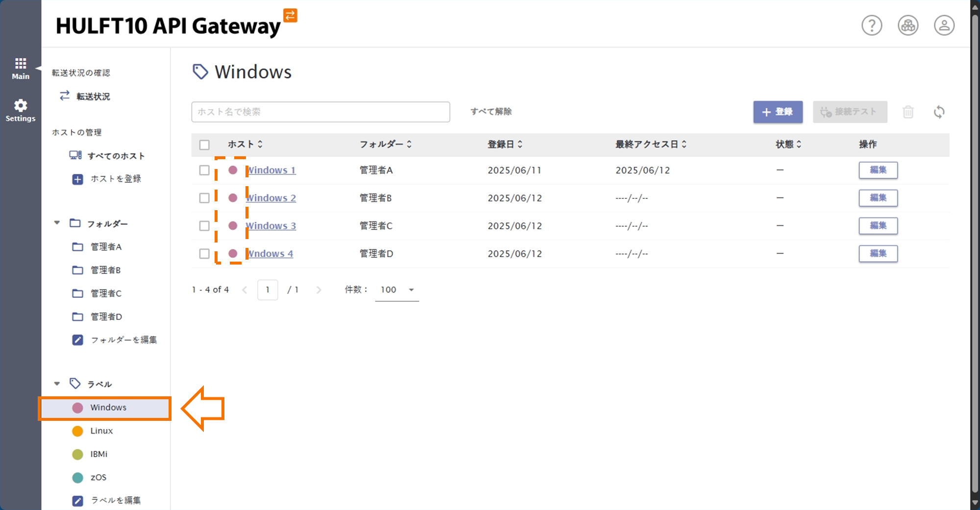The image size is (980, 510).
Task: Click the ホスト名で検索 search field
Action: tap(320, 112)
